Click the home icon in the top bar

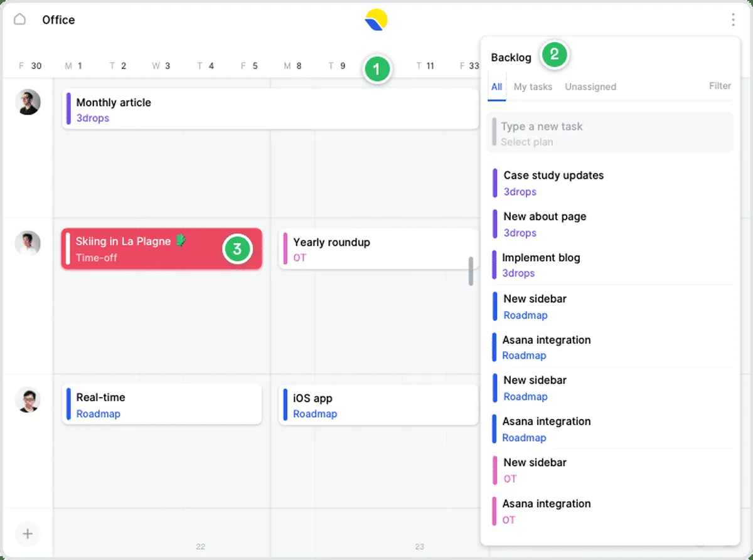20,19
